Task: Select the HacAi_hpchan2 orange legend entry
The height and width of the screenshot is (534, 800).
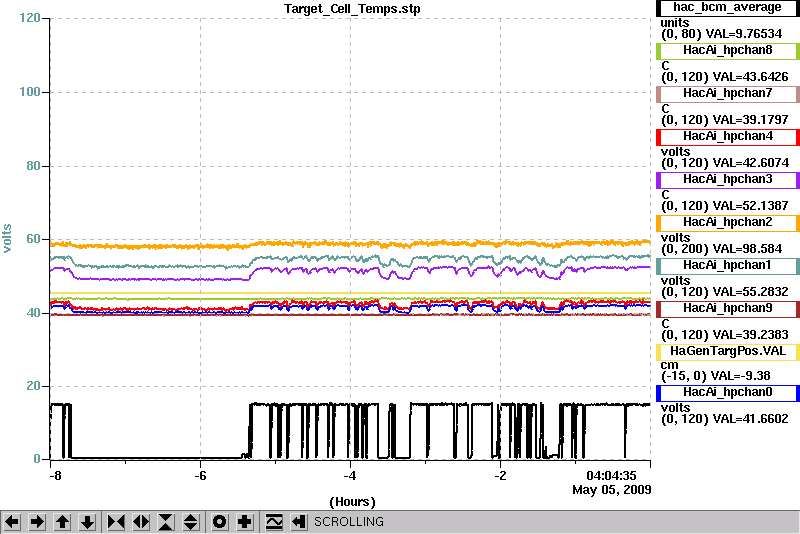Action: (728, 222)
